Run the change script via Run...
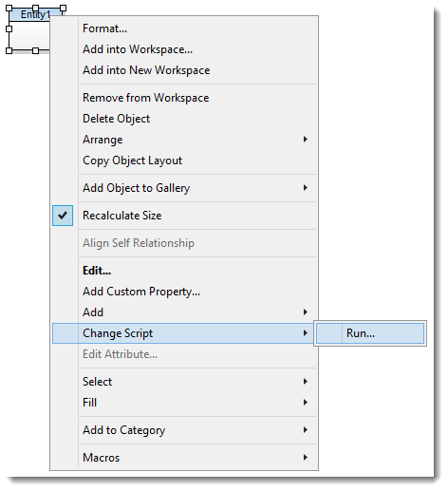The width and height of the screenshot is (448, 491). tap(370, 333)
